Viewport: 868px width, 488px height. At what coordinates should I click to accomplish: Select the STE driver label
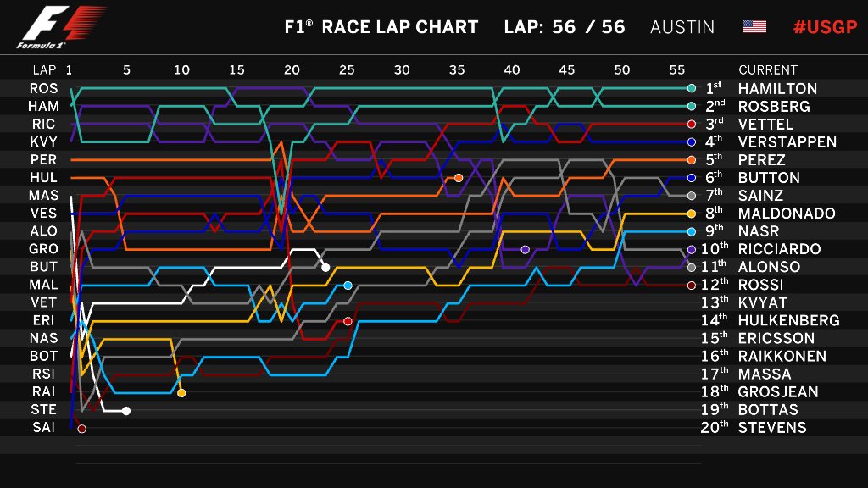(44, 409)
